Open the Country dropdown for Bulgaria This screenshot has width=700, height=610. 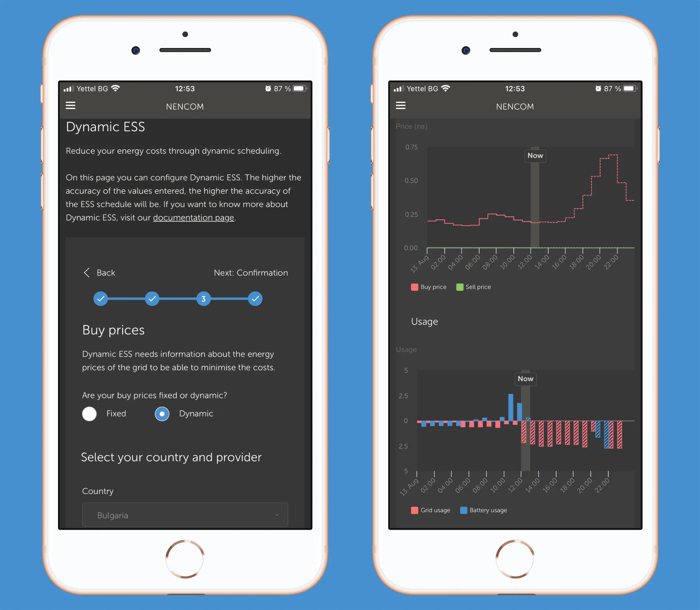184,515
